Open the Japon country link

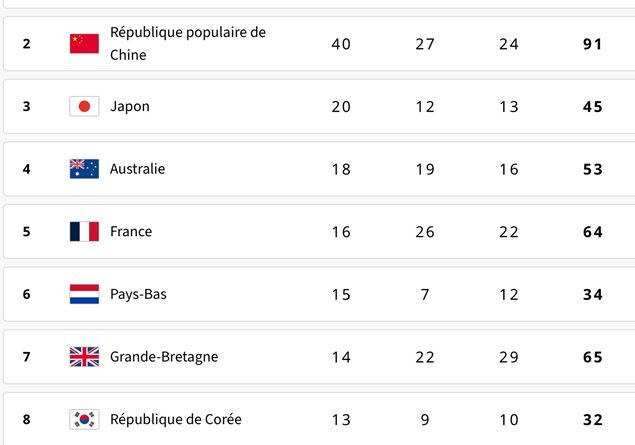tap(130, 106)
